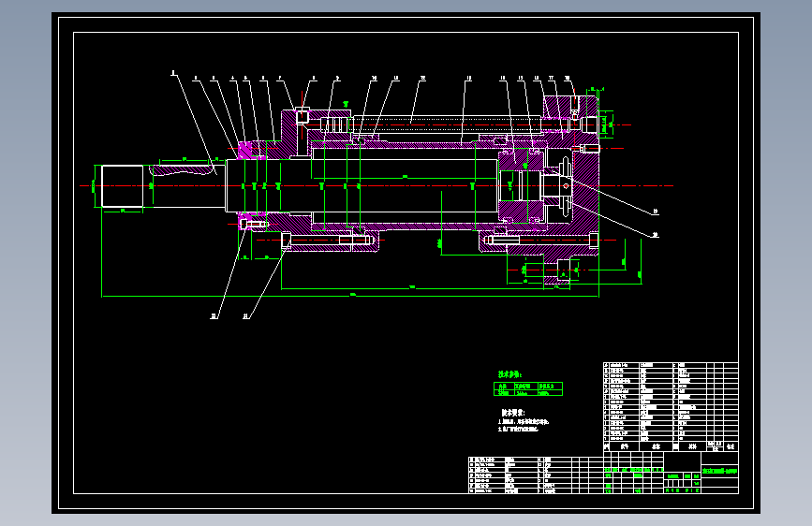Select the white square rod end outline
This screenshot has height=526, width=812.
click(x=122, y=186)
